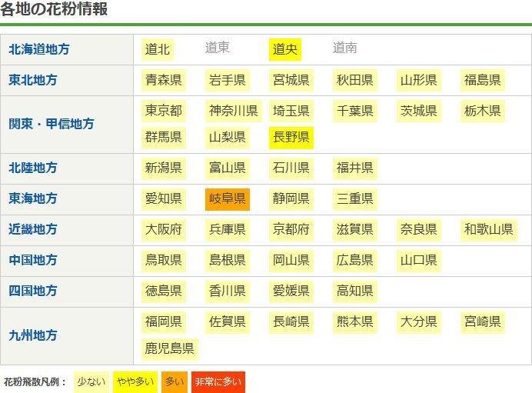This screenshot has height=393, width=532.
Task: Click the やや多い yellow legend swatch
Action: click(135, 381)
